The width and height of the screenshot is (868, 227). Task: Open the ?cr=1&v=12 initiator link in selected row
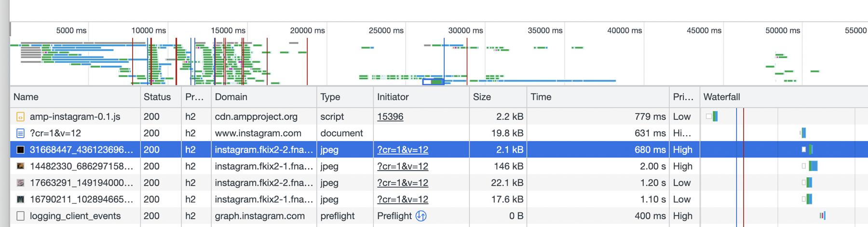pos(402,150)
